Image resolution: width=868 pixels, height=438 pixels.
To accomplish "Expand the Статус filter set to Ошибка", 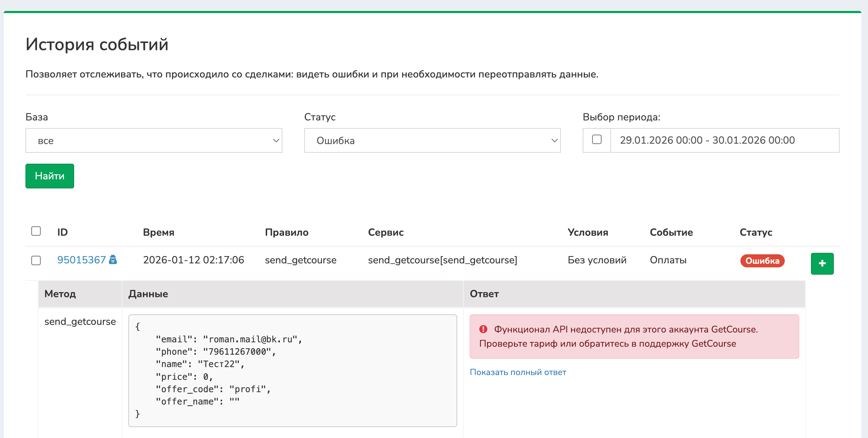I will coord(432,140).
